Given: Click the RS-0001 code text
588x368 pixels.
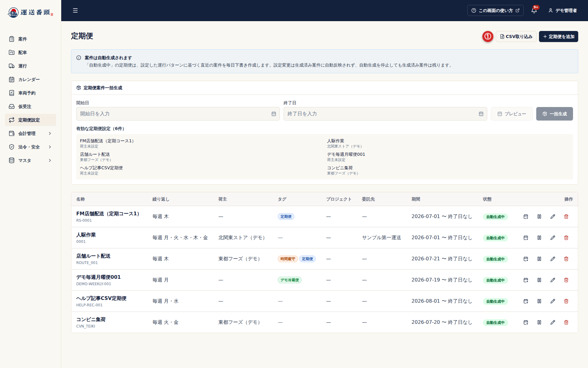Looking at the screenshot, I should click(x=84, y=220).
